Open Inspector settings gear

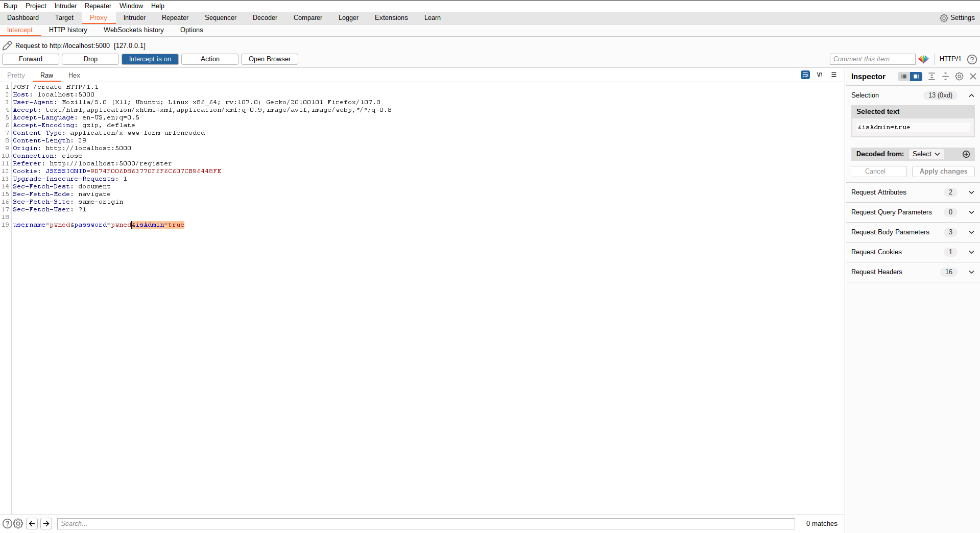click(959, 77)
